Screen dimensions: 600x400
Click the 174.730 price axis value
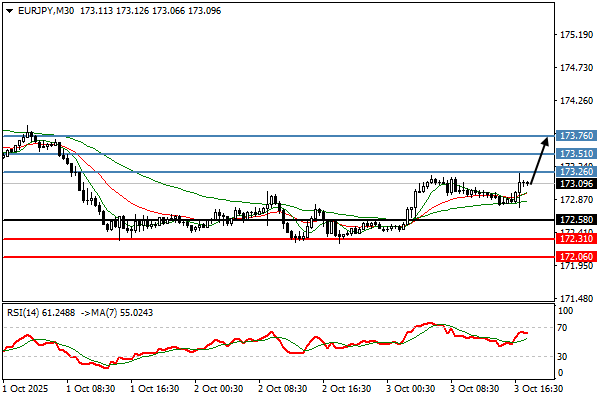574,68
